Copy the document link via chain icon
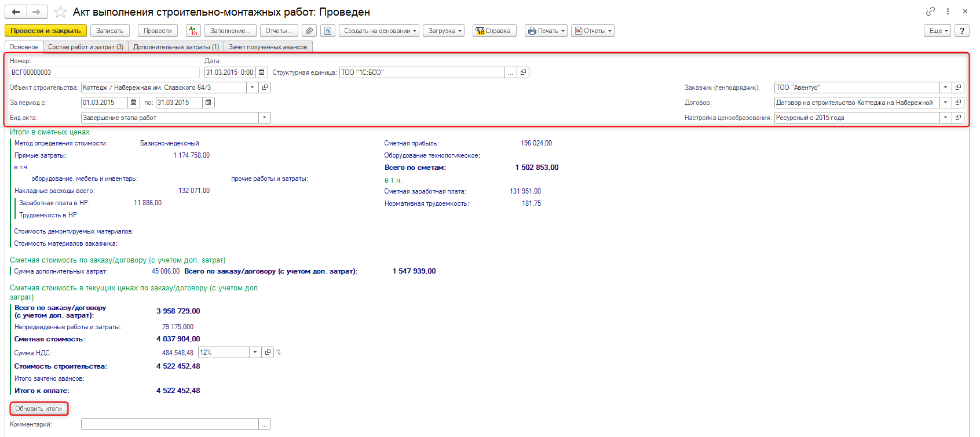Screen dimensions: 980x437 coord(930,11)
